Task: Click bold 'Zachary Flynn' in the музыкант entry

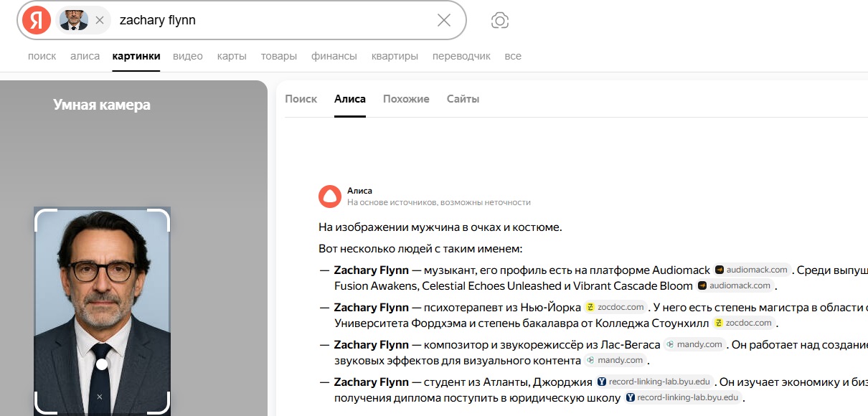Action: click(x=372, y=270)
